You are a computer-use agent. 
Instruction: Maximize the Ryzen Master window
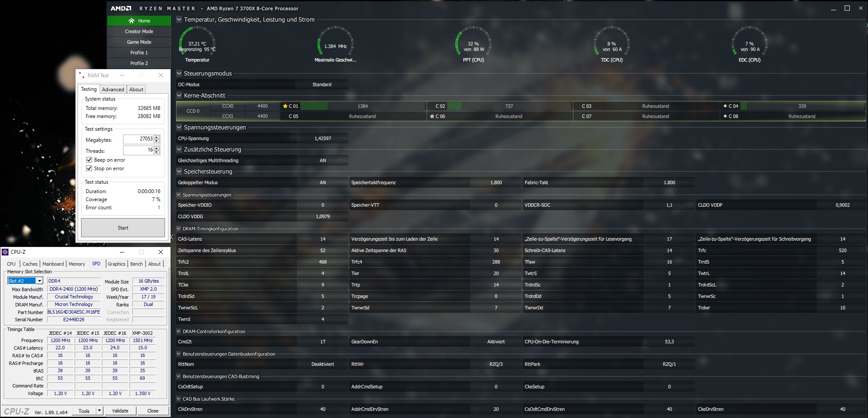[847, 8]
